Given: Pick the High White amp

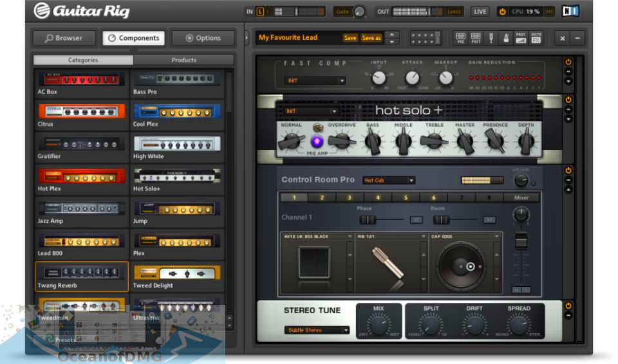Looking at the screenshot, I should [177, 148].
